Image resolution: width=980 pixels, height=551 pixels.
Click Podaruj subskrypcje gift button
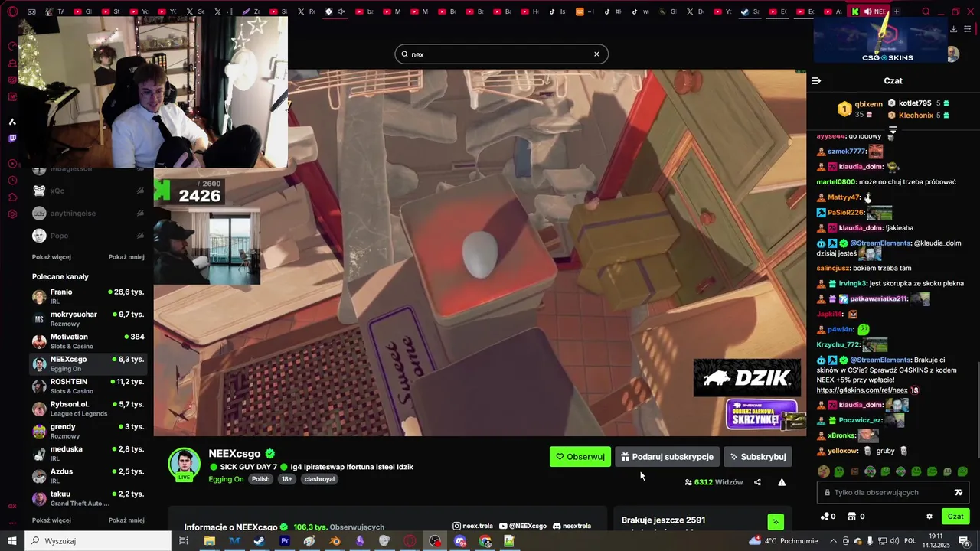[x=667, y=457]
